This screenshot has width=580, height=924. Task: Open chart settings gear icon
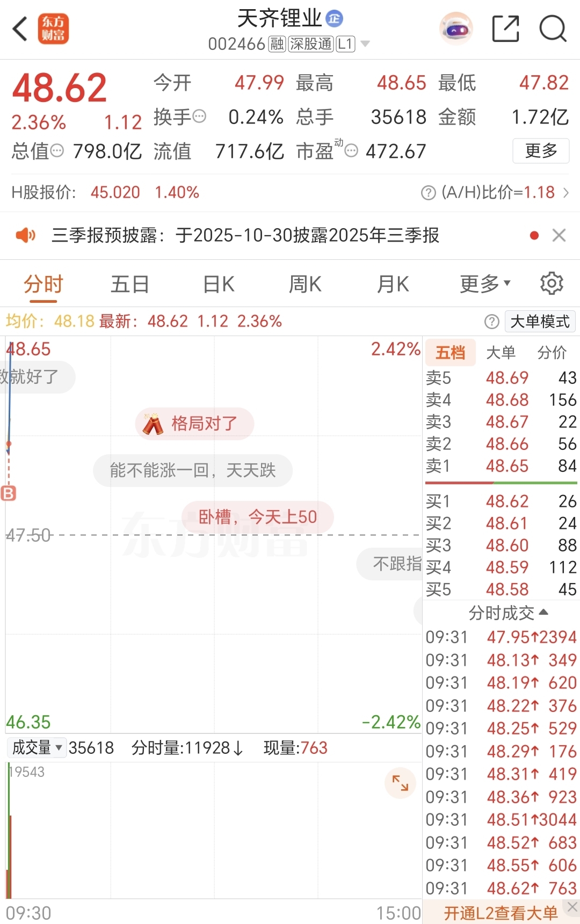[552, 283]
